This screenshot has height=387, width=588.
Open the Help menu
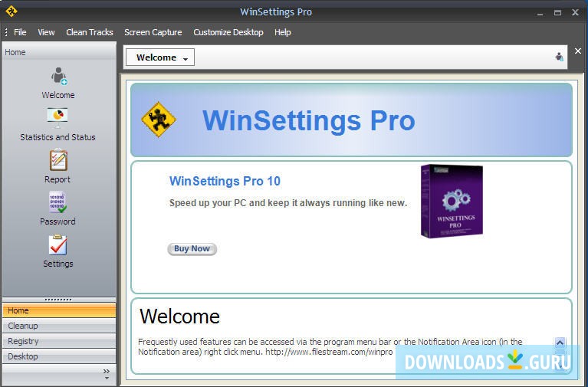pos(283,32)
